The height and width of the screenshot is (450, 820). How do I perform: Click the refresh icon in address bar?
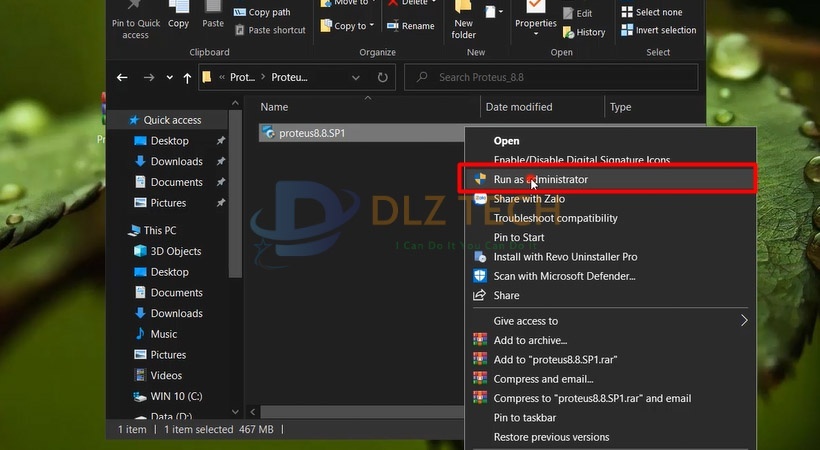pyautogui.click(x=383, y=77)
